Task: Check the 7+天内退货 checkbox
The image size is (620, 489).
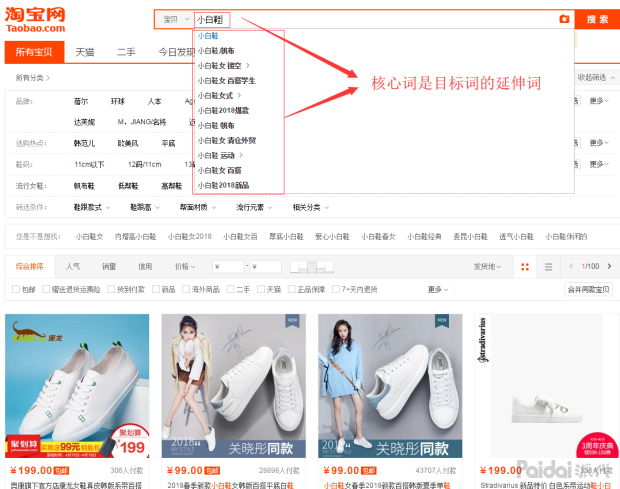Action: point(336,289)
